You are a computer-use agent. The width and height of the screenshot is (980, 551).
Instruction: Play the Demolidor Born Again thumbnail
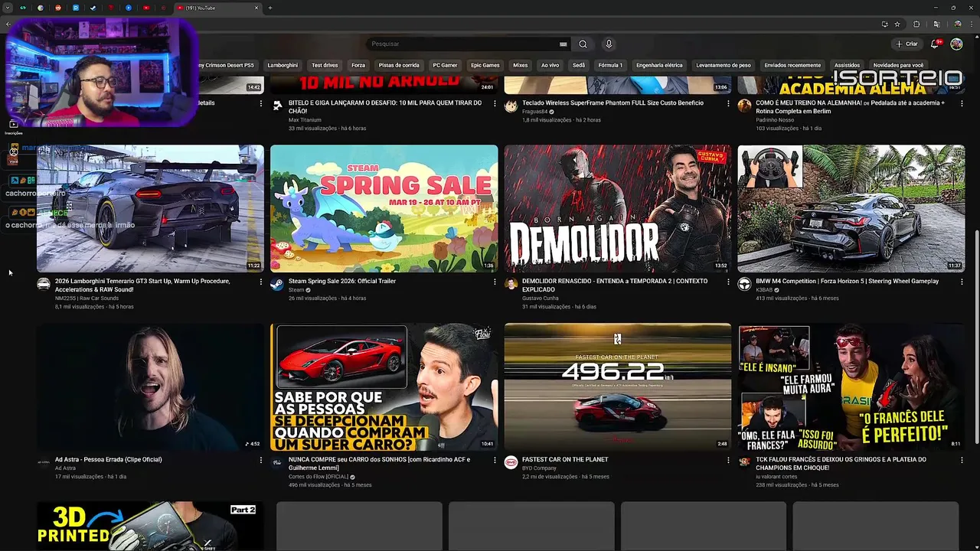click(618, 208)
